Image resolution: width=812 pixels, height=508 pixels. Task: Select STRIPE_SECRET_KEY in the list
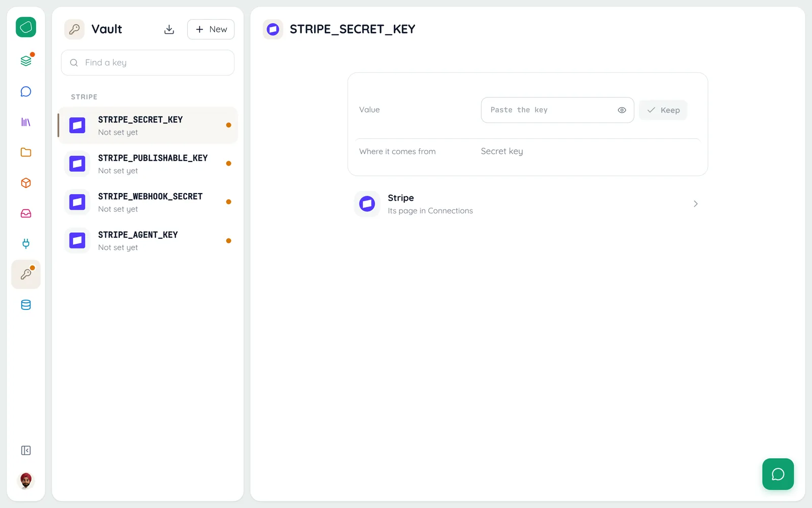pyautogui.click(x=148, y=125)
